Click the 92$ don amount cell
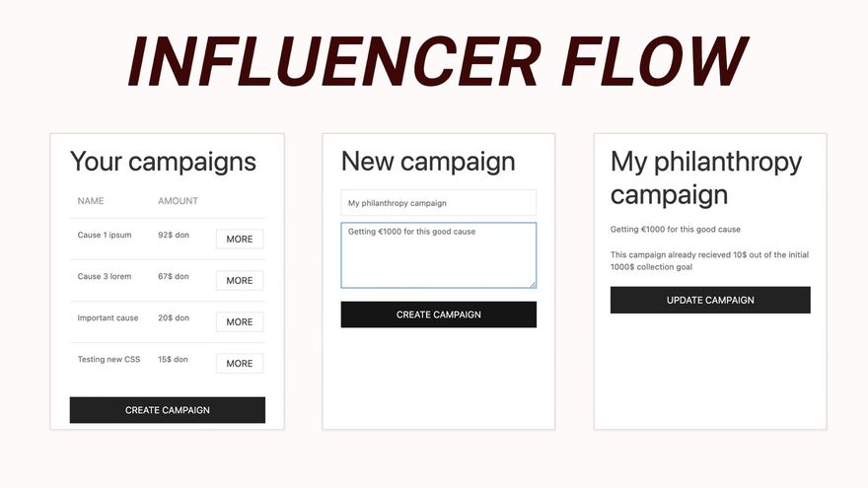Viewport: 868px width, 488px height. pyautogui.click(x=174, y=236)
